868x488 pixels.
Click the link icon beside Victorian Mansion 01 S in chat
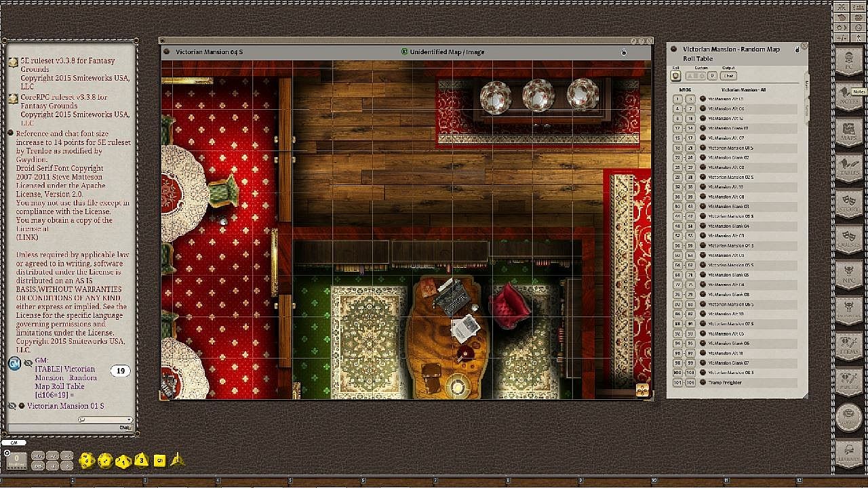(22, 406)
